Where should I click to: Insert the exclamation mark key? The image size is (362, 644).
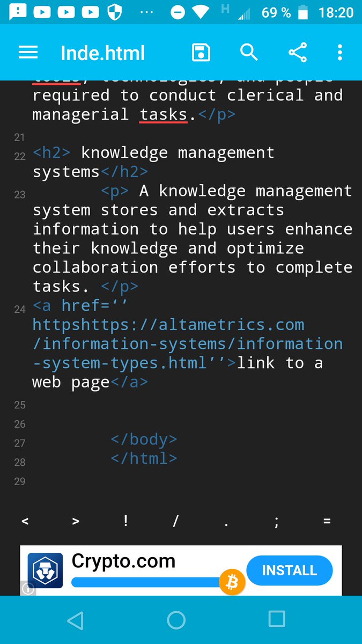point(125,520)
